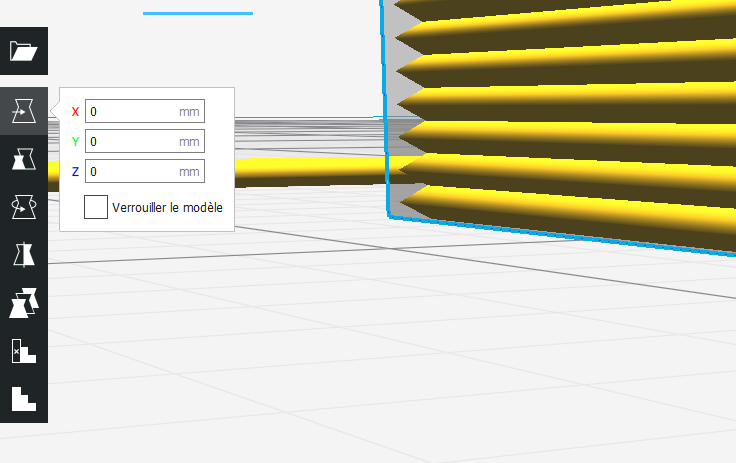Select the Rotate tool

(23, 207)
